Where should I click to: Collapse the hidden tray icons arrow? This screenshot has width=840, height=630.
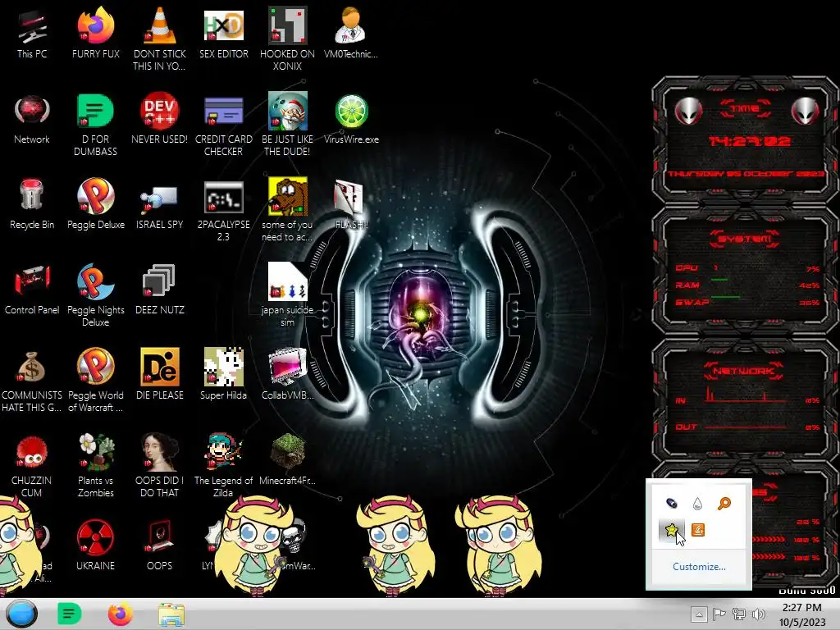tap(699, 614)
